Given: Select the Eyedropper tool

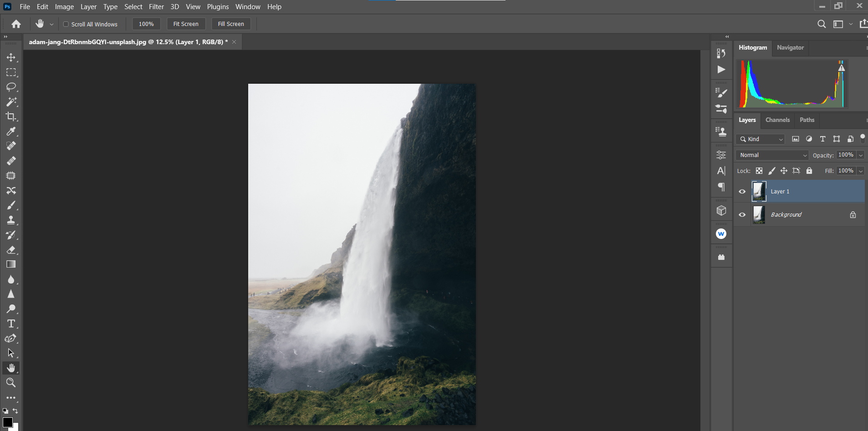Looking at the screenshot, I should pos(11,132).
